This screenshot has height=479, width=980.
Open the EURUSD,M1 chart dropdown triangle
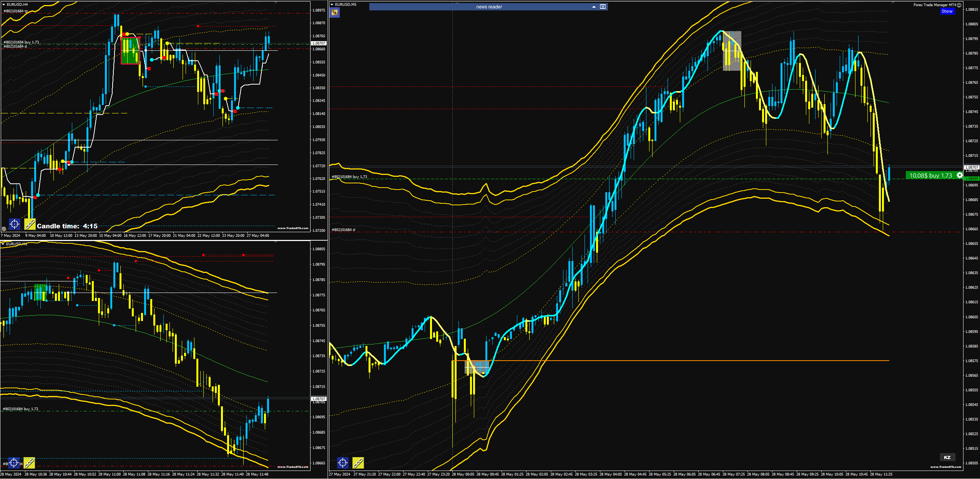click(3, 244)
